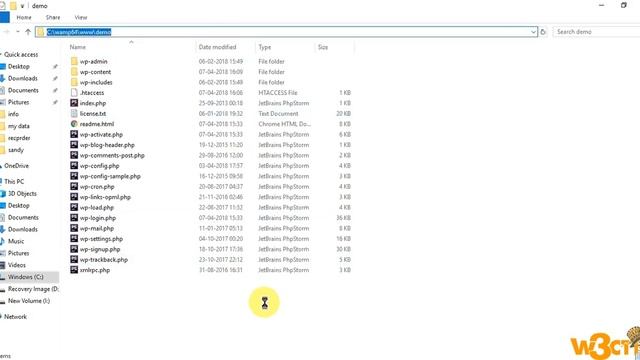Screen dimensions: 640x360
Task: Click the license.txt document icon
Action: point(74,113)
